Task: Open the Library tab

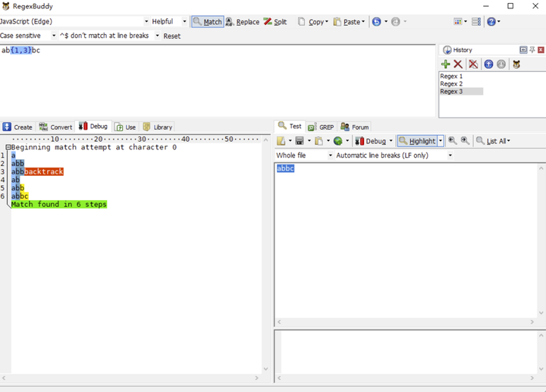Action: click(x=158, y=127)
